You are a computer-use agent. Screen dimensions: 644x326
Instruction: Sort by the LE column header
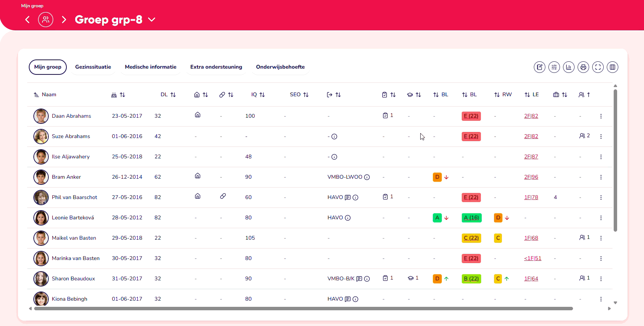(x=532, y=95)
